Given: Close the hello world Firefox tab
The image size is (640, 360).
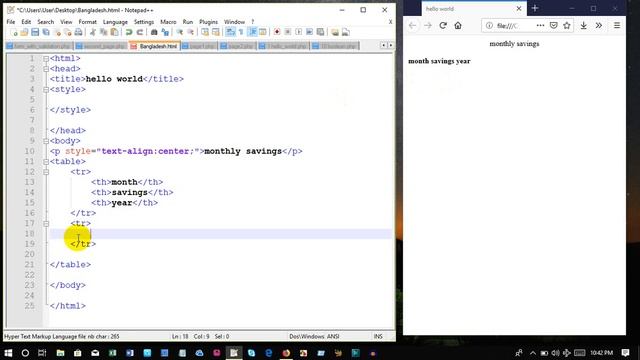Looking at the screenshot, I should [x=519, y=8].
